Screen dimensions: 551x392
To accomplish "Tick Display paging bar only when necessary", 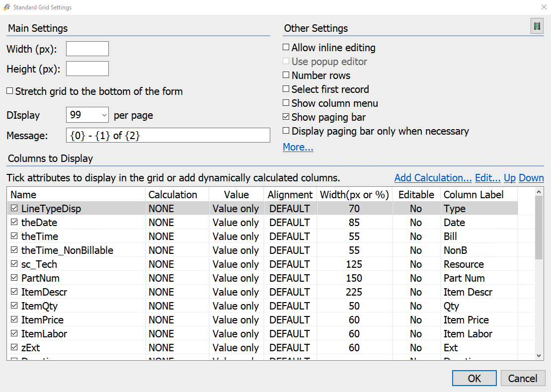I will [286, 131].
